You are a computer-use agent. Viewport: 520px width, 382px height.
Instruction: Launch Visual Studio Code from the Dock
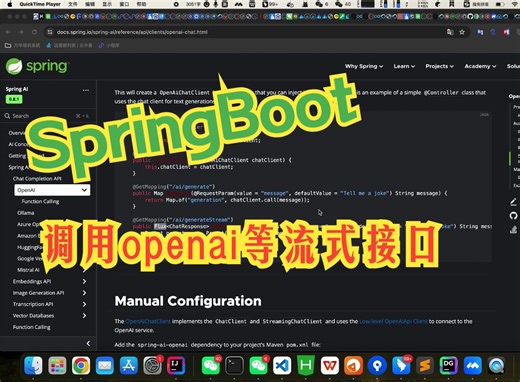(x=282, y=366)
